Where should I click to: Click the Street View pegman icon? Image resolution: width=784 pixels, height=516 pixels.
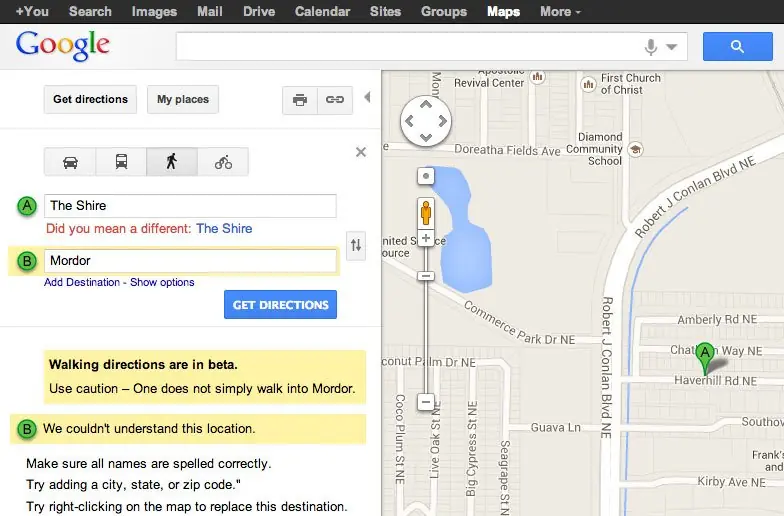tap(426, 214)
